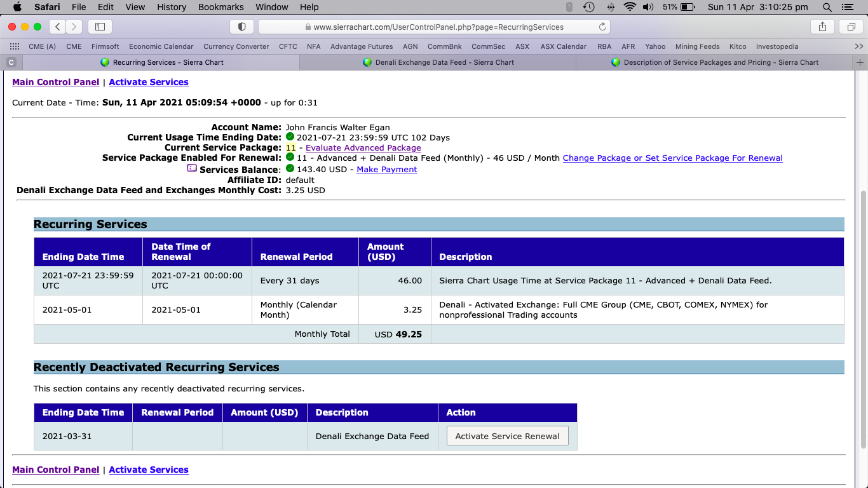The width and height of the screenshot is (868, 488).
Task: Open the RBA bookmark
Action: pyautogui.click(x=604, y=46)
